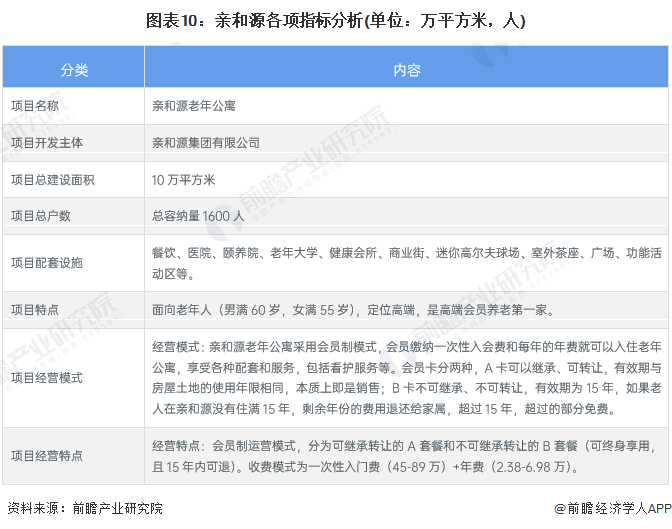Click the source note 资料来源：前瞻产业研究院

85,508
